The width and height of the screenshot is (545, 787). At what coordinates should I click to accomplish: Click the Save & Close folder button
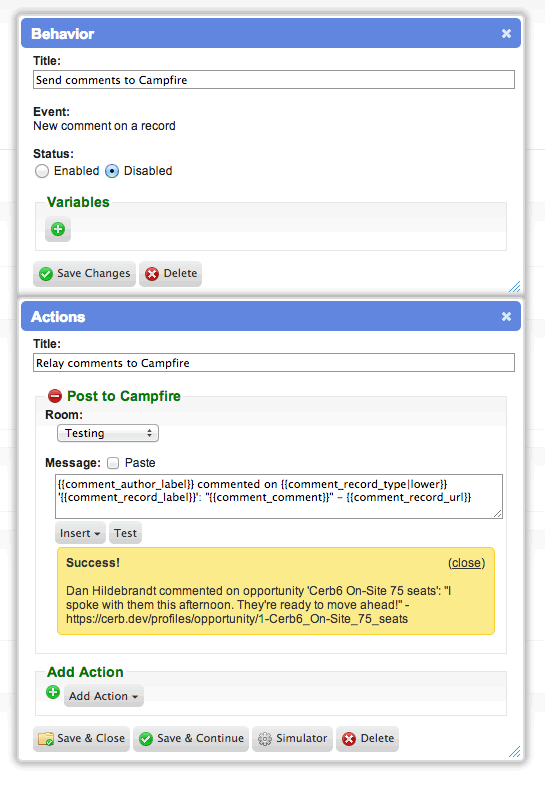click(81, 738)
